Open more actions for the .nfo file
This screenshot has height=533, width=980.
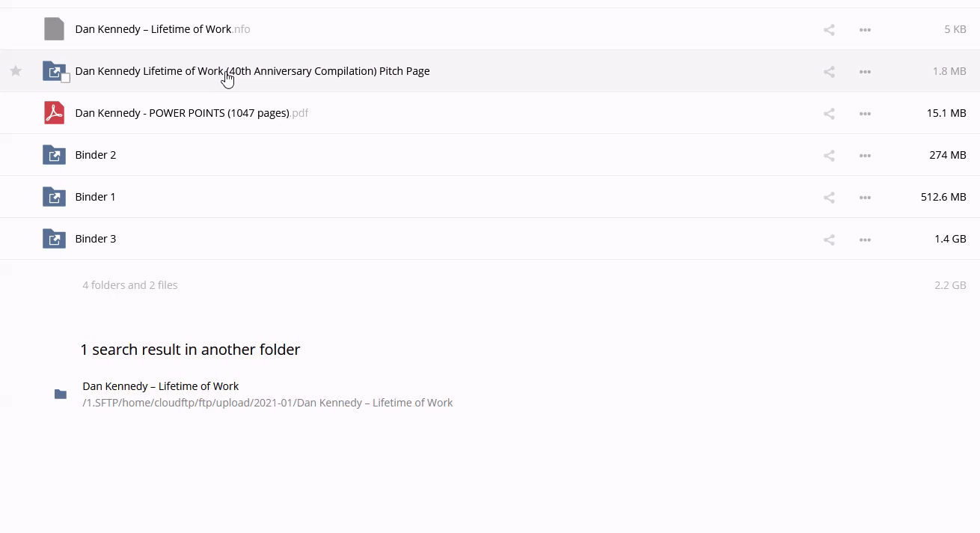(x=865, y=30)
